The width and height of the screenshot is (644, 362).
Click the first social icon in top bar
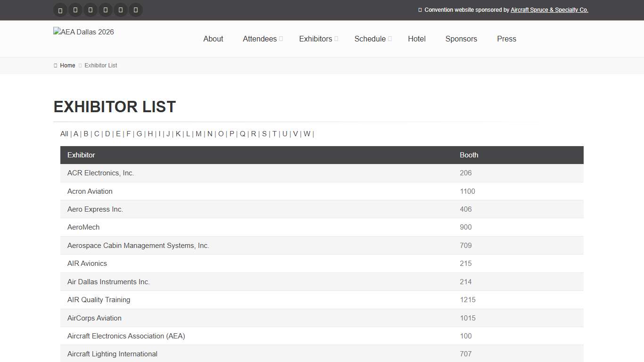pyautogui.click(x=60, y=10)
